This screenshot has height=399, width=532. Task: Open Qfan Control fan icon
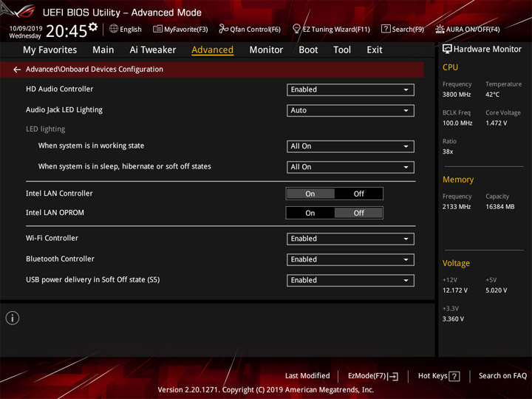pyautogui.click(x=223, y=29)
